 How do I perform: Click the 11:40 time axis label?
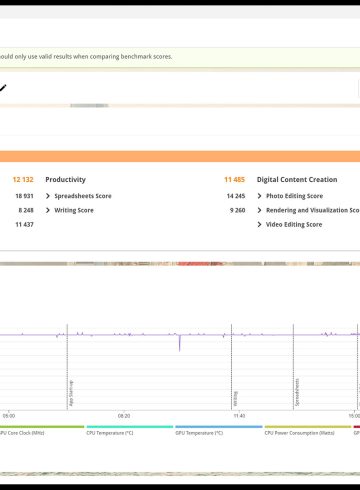point(239,416)
